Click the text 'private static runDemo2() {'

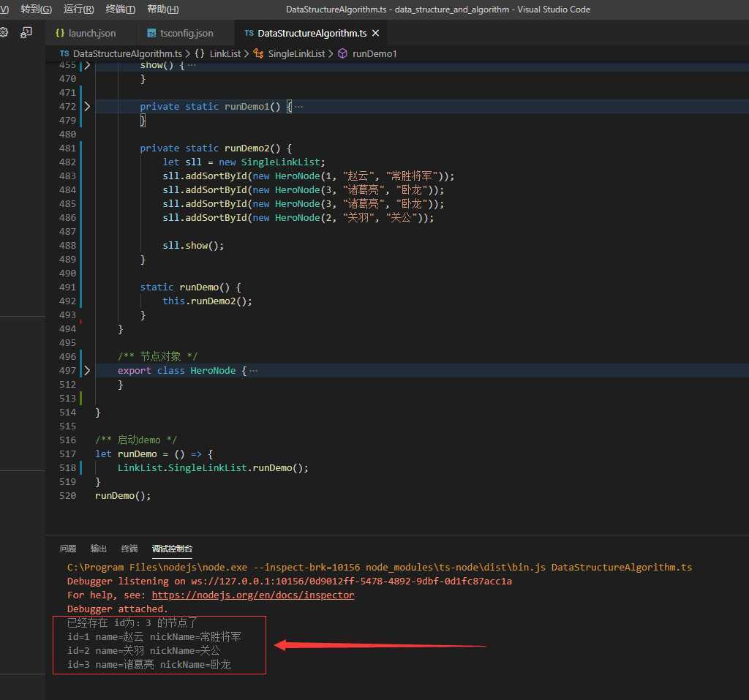(x=216, y=148)
